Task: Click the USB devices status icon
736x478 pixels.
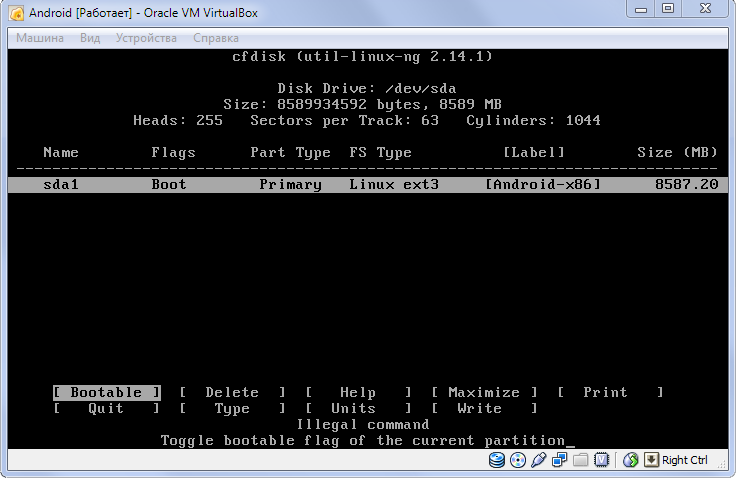Action: pos(538,460)
